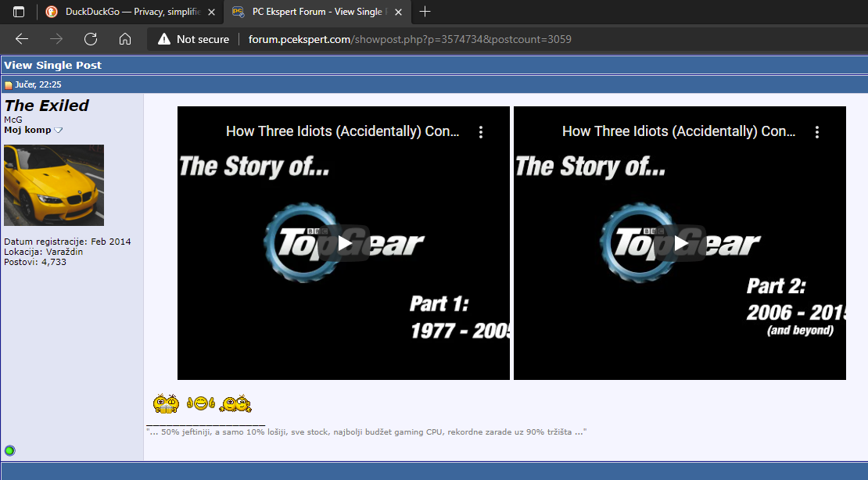Open the yellow BMW avatar image
868x480 pixels.
[x=54, y=185]
